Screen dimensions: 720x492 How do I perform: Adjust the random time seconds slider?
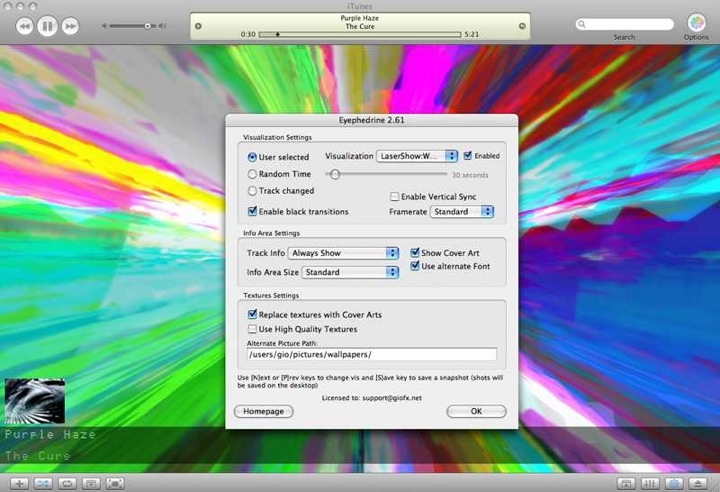click(335, 174)
